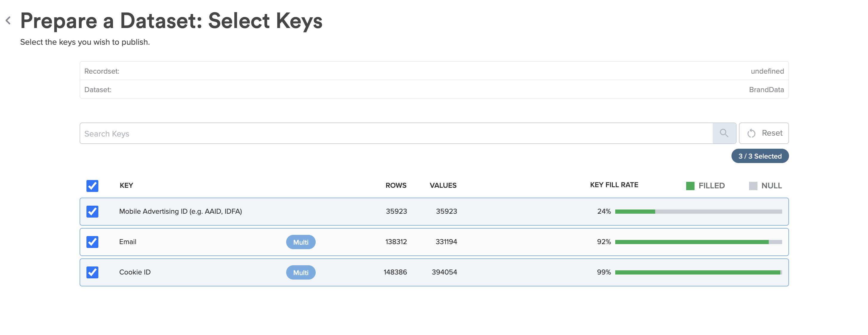Screen dimensions: 868x335
Task: Click the green FILLED legend square
Action: click(690, 186)
